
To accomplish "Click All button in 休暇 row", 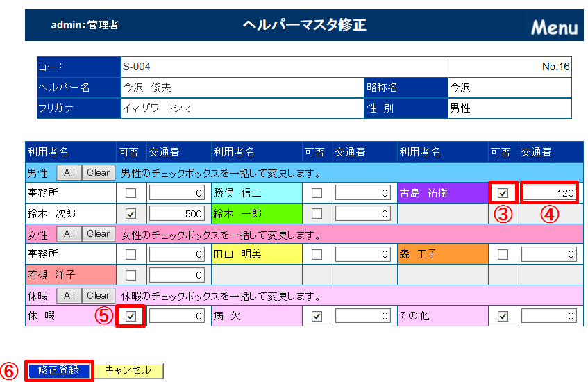I will pos(69,296).
